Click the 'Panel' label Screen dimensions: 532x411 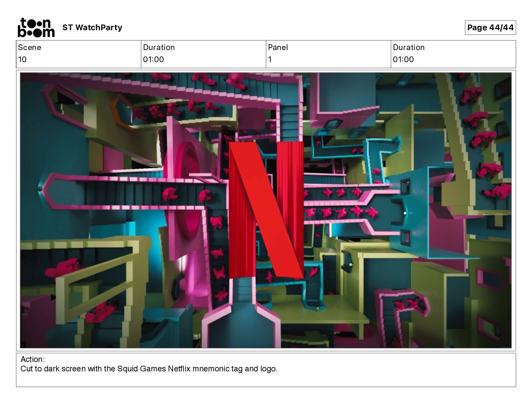pyautogui.click(x=278, y=47)
